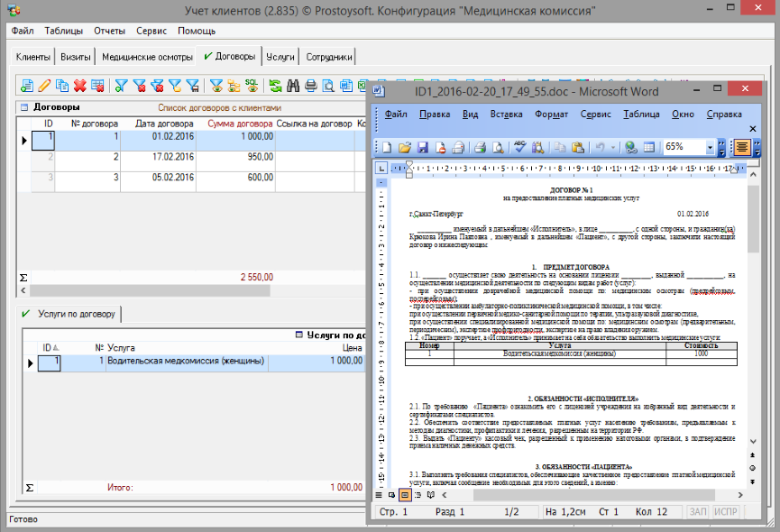780x532 pixels.
Task: Click the green refresh arrows icon
Action: (x=274, y=87)
